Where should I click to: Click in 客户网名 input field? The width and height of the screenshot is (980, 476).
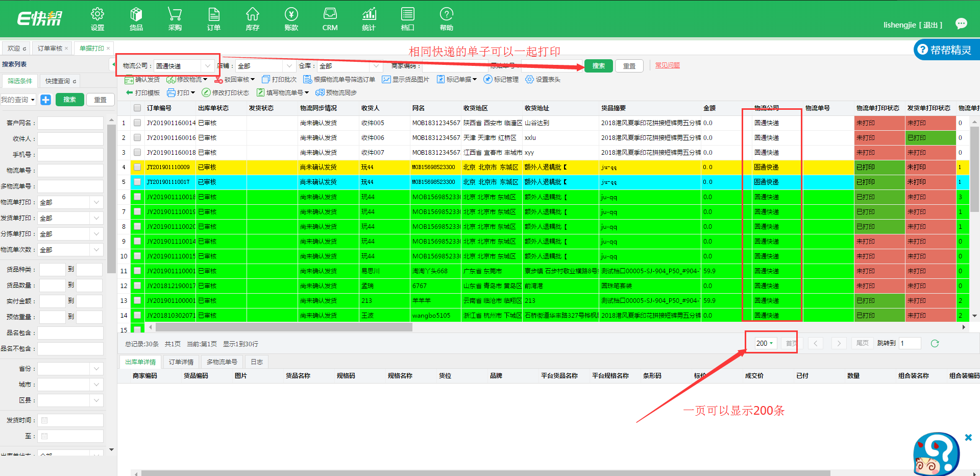tap(70, 123)
